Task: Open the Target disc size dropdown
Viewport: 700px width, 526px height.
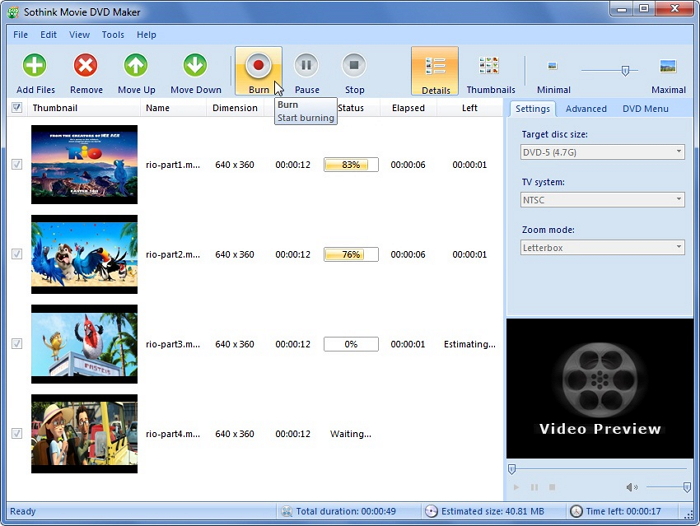Action: [x=603, y=152]
